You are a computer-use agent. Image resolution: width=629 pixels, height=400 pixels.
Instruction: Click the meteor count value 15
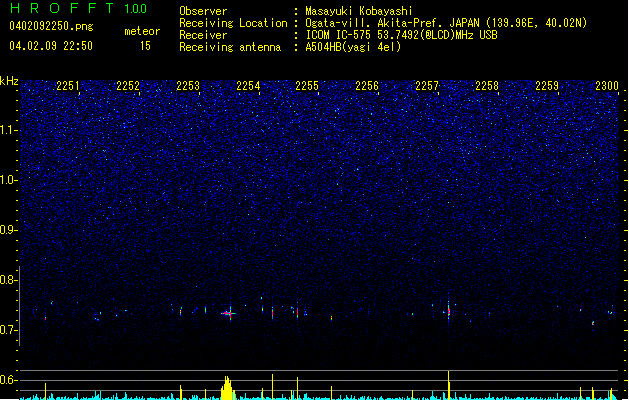click(145, 46)
